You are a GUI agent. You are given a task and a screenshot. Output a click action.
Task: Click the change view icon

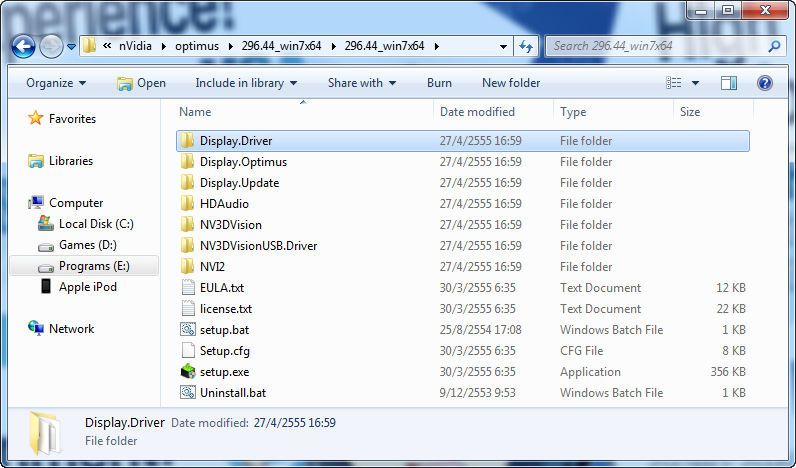(675, 83)
